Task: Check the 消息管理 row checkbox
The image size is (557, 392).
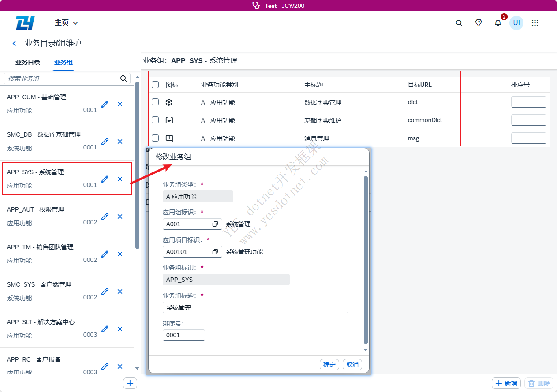Action: coord(155,138)
